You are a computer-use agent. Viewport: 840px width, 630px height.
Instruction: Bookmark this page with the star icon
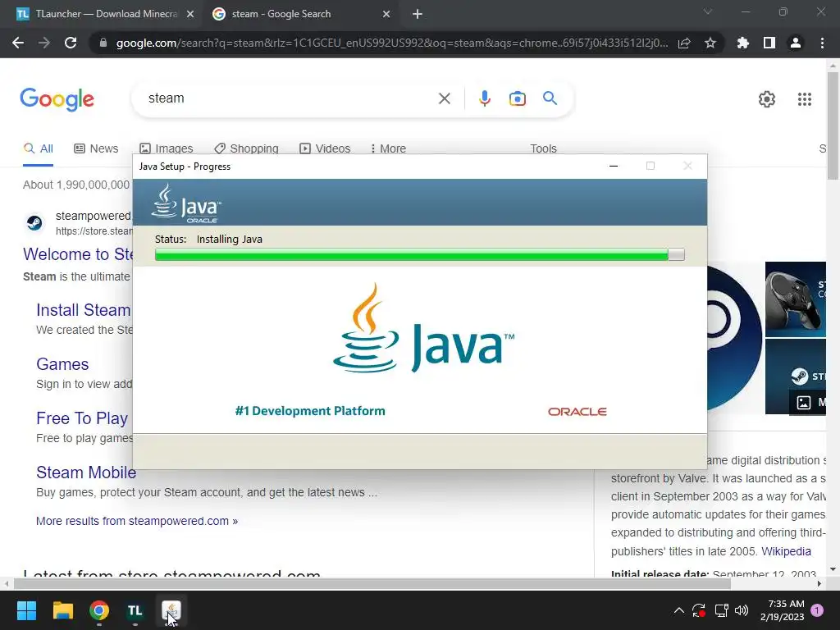710,43
